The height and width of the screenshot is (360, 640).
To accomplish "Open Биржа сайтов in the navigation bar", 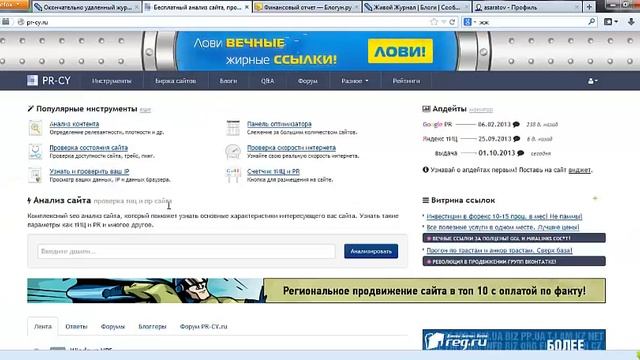I will 176,81.
